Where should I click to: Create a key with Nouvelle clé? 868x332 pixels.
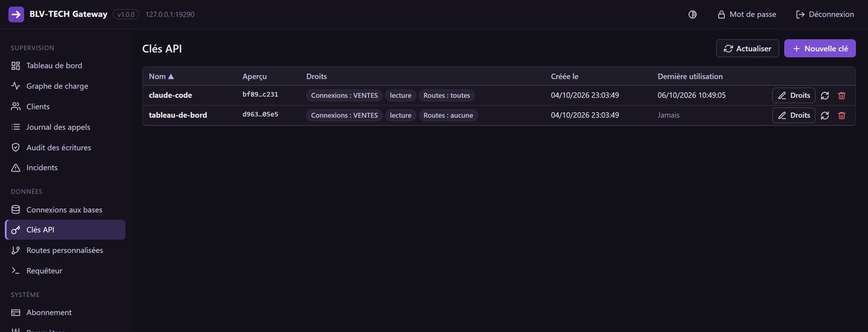point(820,48)
